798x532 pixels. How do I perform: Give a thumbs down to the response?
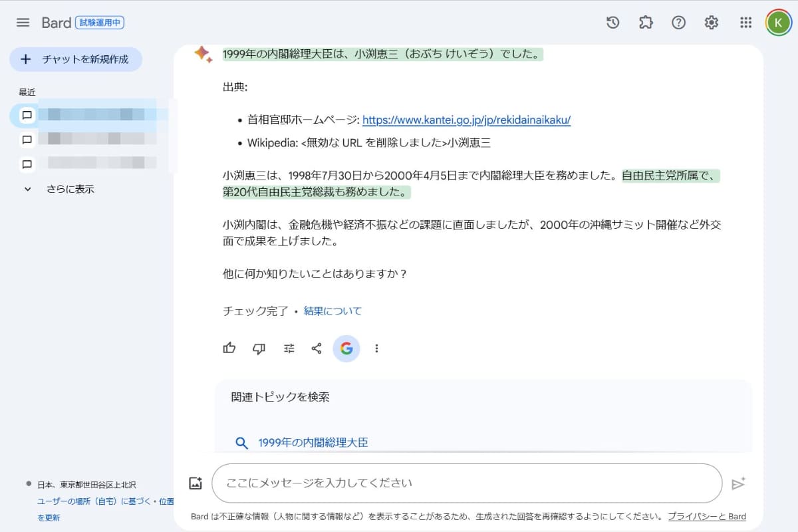(259, 348)
